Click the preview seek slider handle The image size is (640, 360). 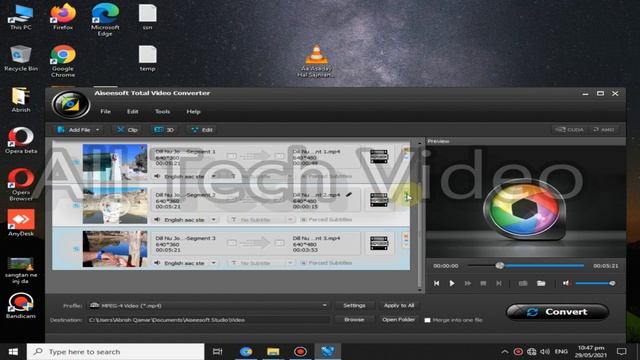tap(500, 266)
